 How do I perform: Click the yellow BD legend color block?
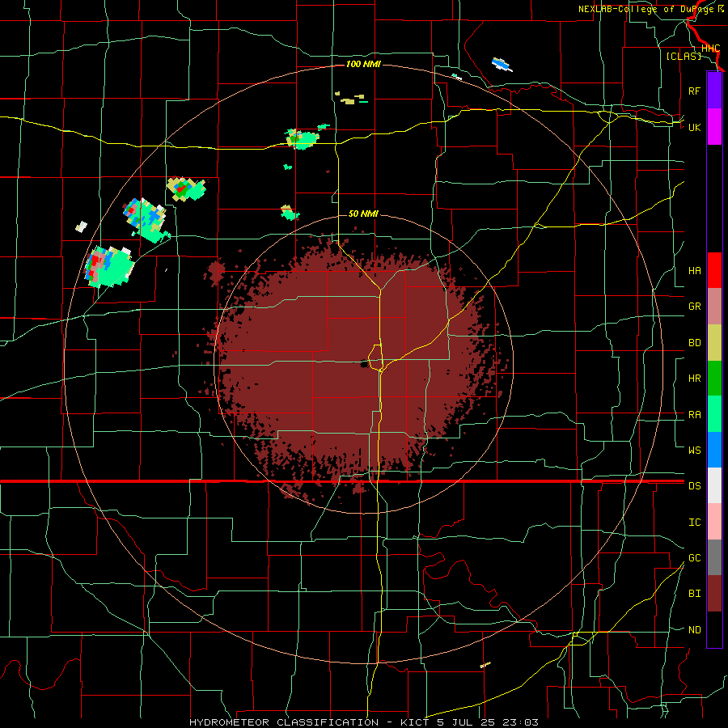[x=714, y=343]
